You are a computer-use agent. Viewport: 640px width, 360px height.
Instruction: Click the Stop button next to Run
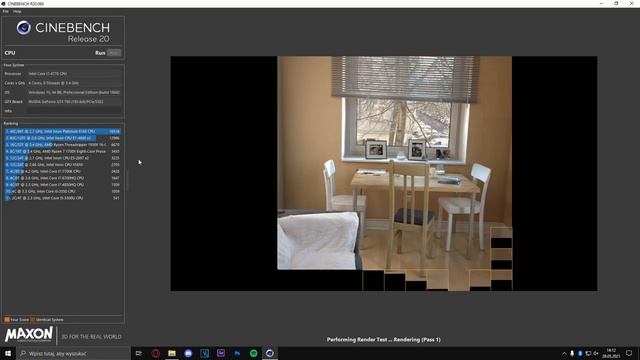114,53
